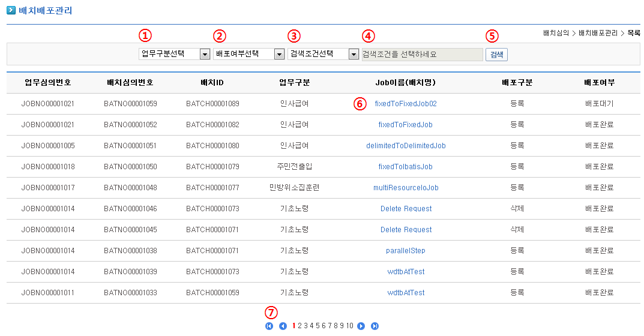Select the fixedToIbatisJob job name
Image resolution: width=644 pixels, height=336 pixels.
tap(405, 167)
